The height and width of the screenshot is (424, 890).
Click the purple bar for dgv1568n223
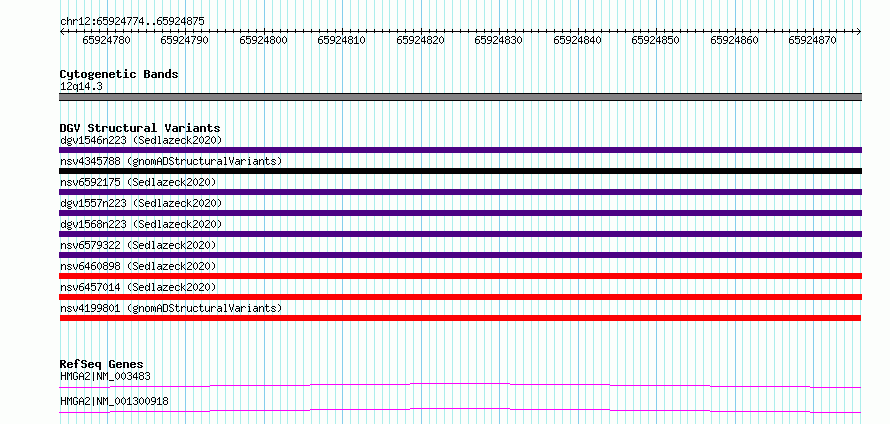point(460,234)
